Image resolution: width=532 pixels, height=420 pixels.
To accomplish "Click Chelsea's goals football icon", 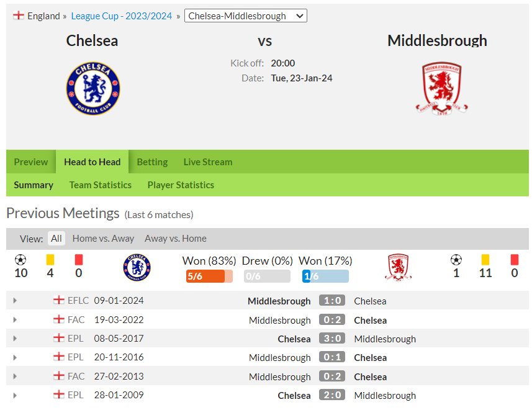I will point(20,260).
